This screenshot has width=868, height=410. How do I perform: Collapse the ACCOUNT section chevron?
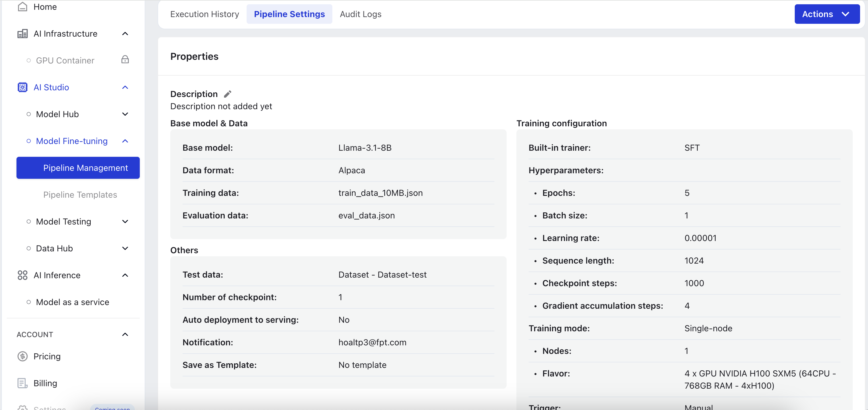coord(125,335)
